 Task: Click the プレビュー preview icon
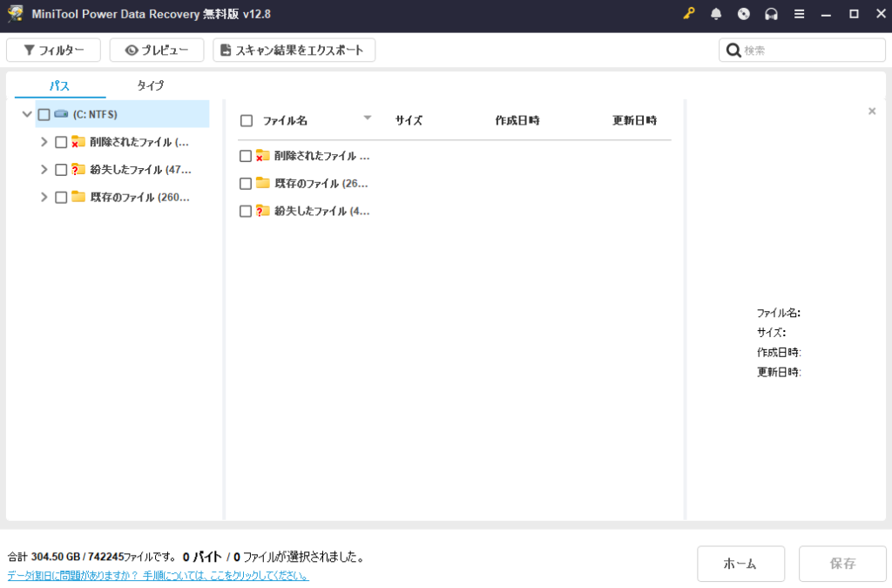click(131, 50)
